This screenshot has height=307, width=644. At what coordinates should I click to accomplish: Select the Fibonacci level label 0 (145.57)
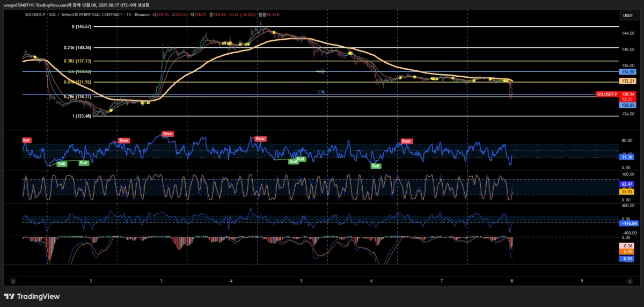point(82,26)
